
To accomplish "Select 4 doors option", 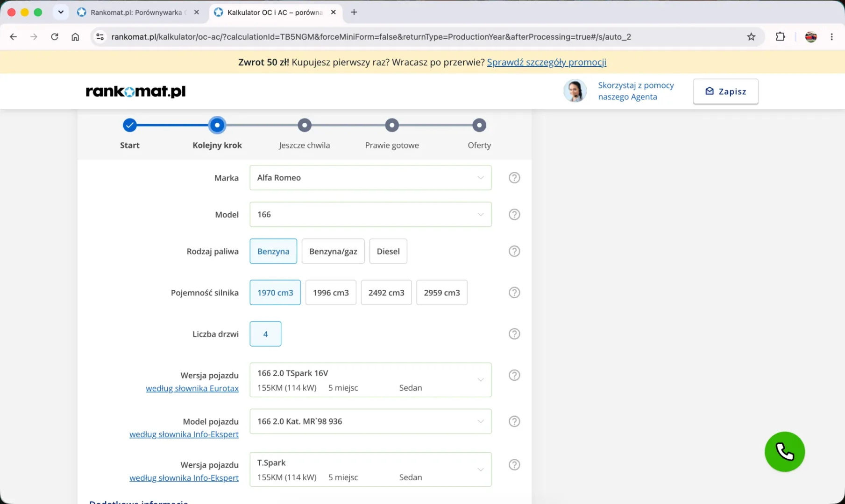I will pyautogui.click(x=265, y=334).
